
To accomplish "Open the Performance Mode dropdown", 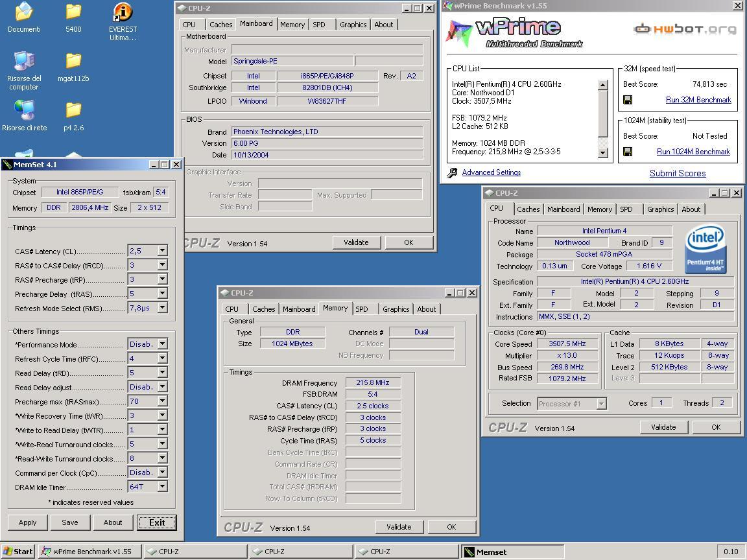I will 163,344.
